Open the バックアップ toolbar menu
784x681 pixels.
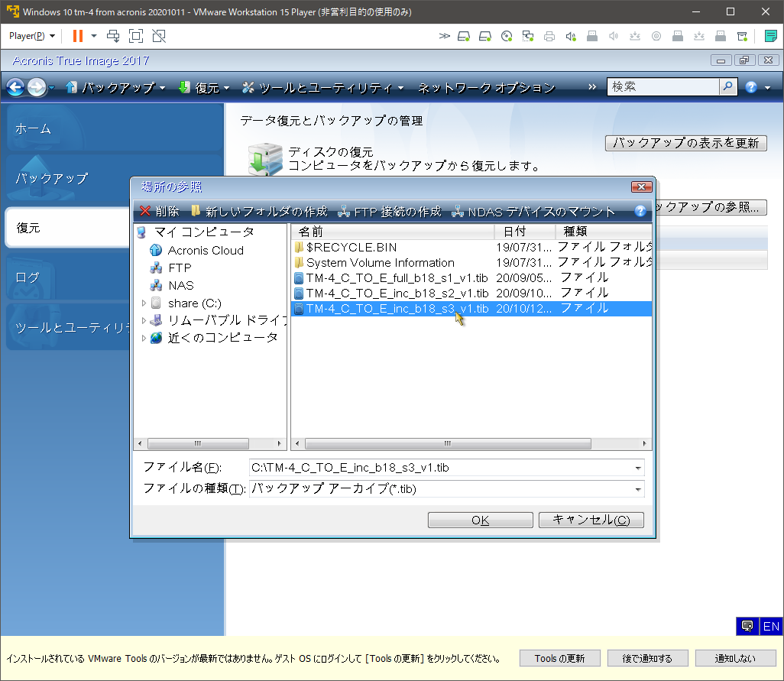[115, 87]
